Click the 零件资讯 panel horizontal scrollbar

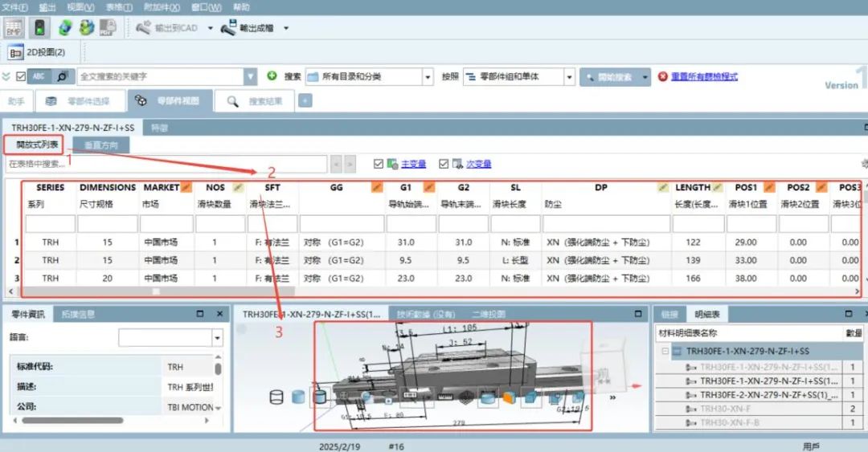[72, 421]
